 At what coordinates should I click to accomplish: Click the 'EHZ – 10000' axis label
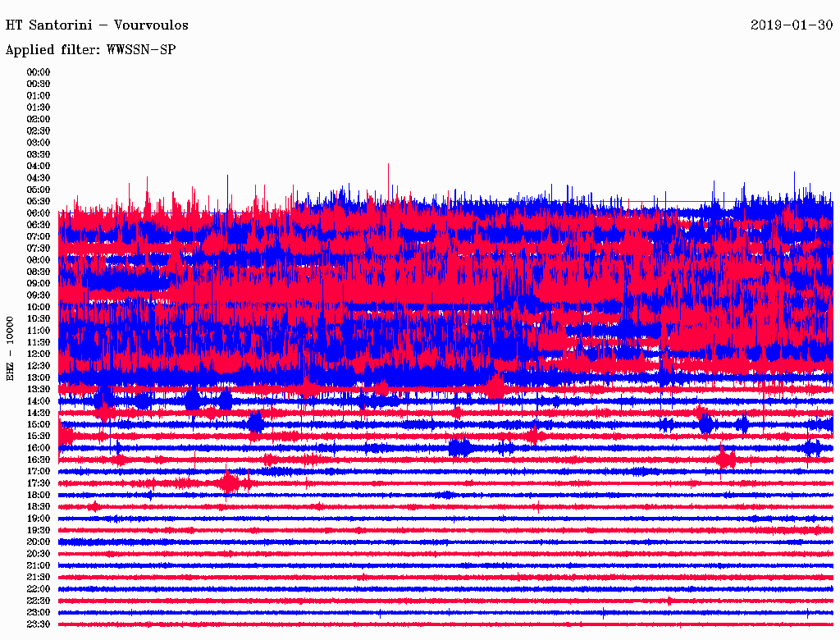pos(10,349)
